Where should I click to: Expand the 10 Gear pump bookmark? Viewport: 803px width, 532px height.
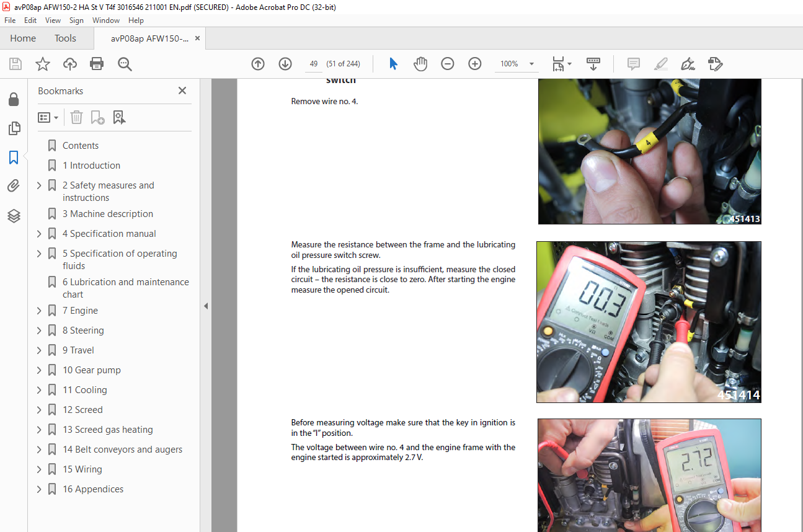[x=40, y=370]
